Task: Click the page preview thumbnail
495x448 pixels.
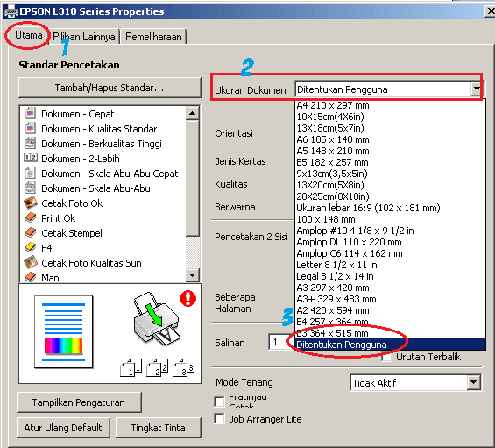Action: pos(63,332)
